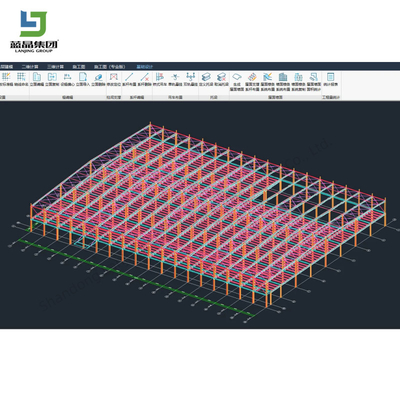The height and width of the screenshot is (400, 400).
Task: Switch to the 二维计算 tab
Action: click(30, 67)
